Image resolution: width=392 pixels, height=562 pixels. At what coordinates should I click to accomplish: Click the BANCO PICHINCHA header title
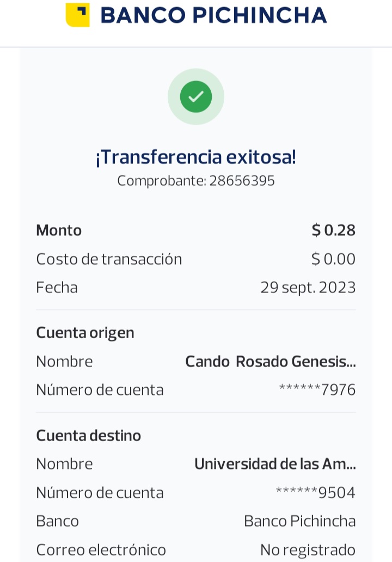(213, 15)
